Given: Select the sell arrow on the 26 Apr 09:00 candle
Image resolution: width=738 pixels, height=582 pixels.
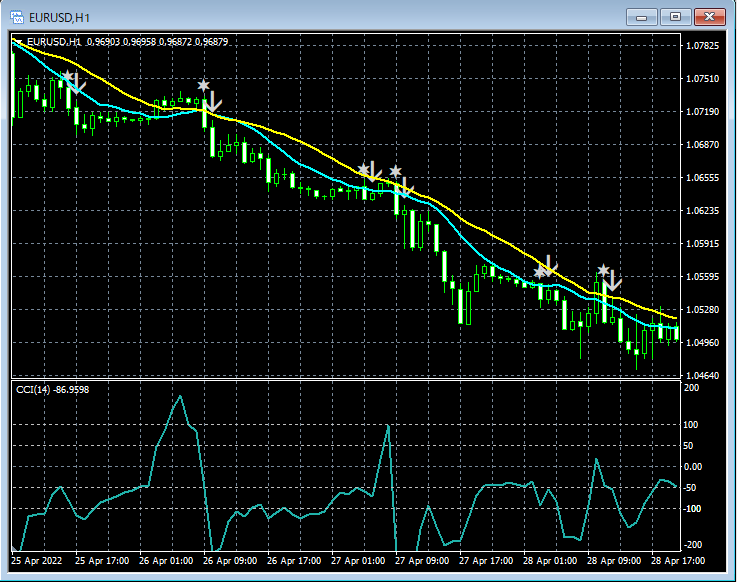Looking at the screenshot, I should (x=213, y=102).
